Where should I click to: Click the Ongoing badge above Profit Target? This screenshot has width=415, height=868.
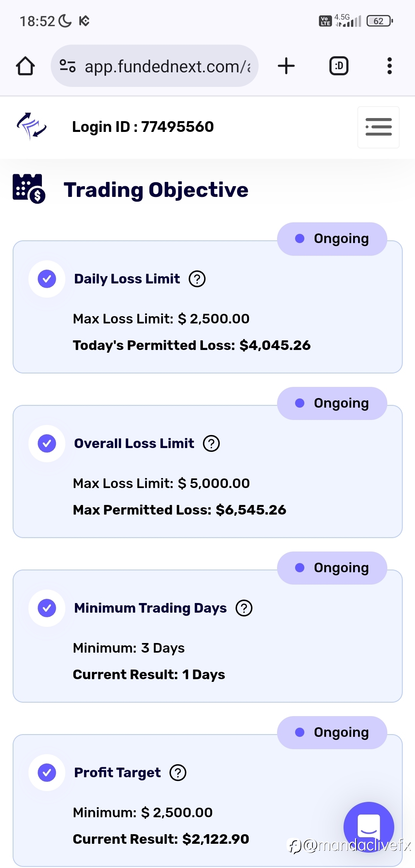332,733
